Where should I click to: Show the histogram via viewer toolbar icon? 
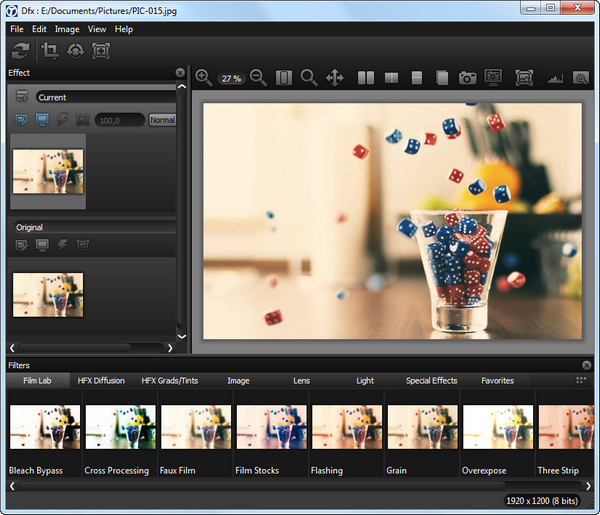tap(554, 77)
